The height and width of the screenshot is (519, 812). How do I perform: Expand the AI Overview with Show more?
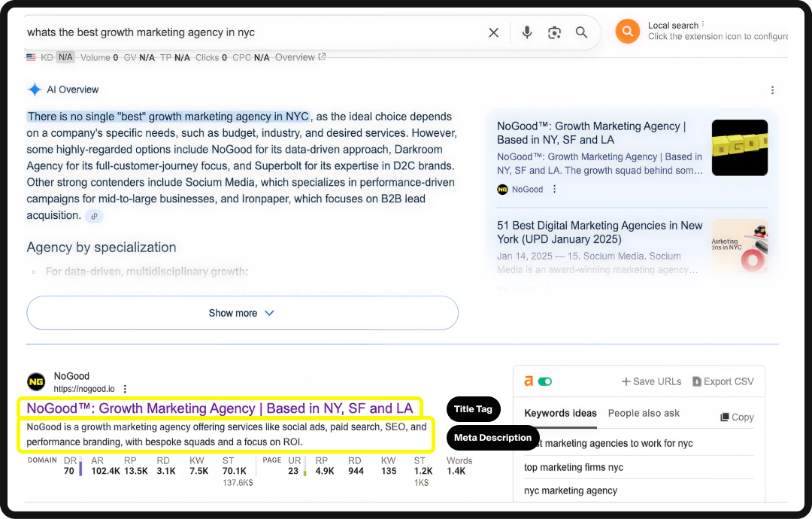pyautogui.click(x=242, y=313)
